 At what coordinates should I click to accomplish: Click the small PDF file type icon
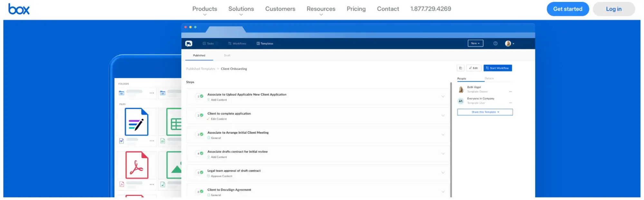point(122,184)
